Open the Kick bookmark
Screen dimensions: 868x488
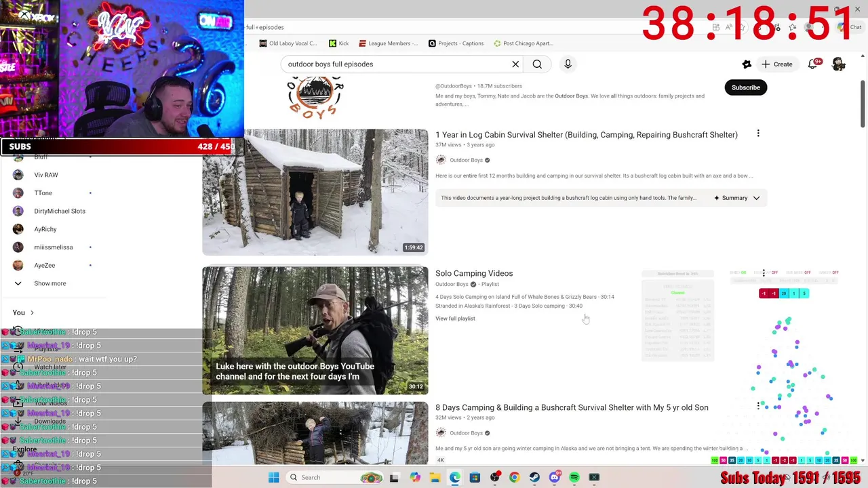click(338, 43)
